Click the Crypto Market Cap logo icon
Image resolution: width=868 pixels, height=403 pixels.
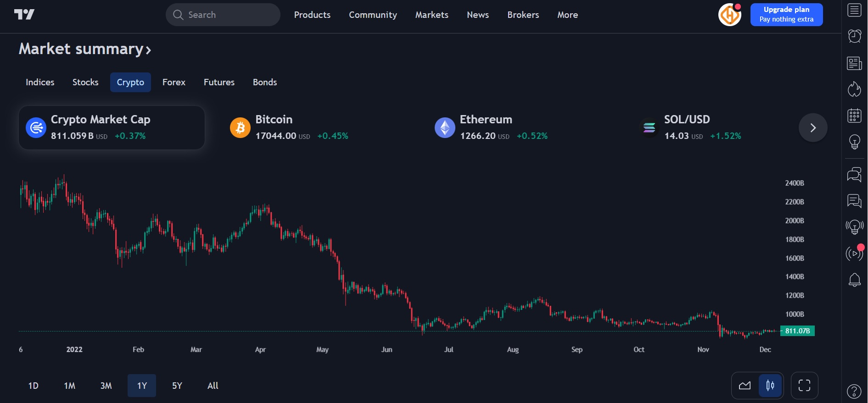point(36,127)
